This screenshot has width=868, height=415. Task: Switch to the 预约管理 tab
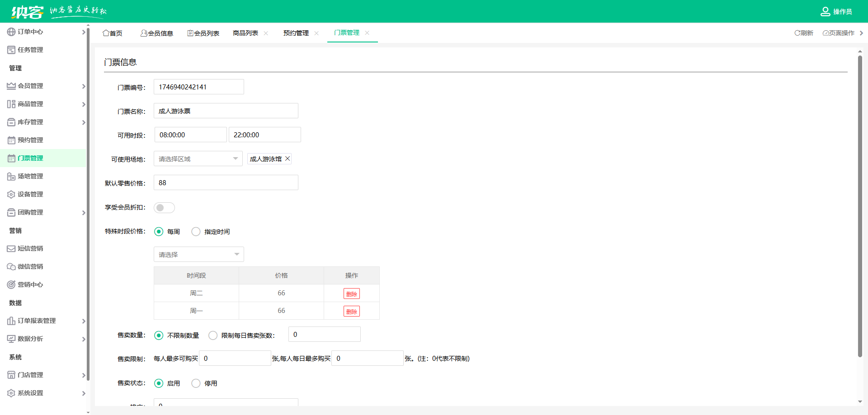pyautogui.click(x=296, y=33)
